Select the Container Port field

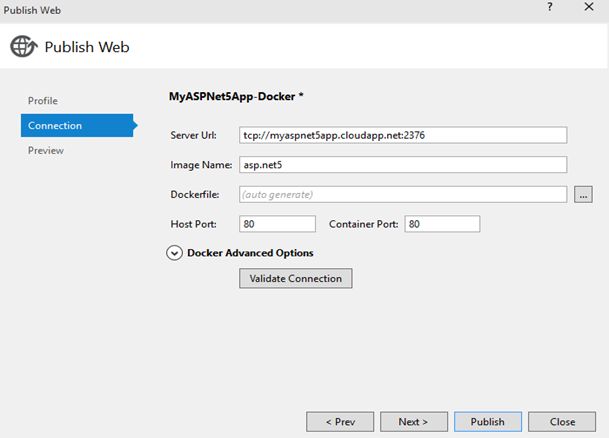(442, 224)
